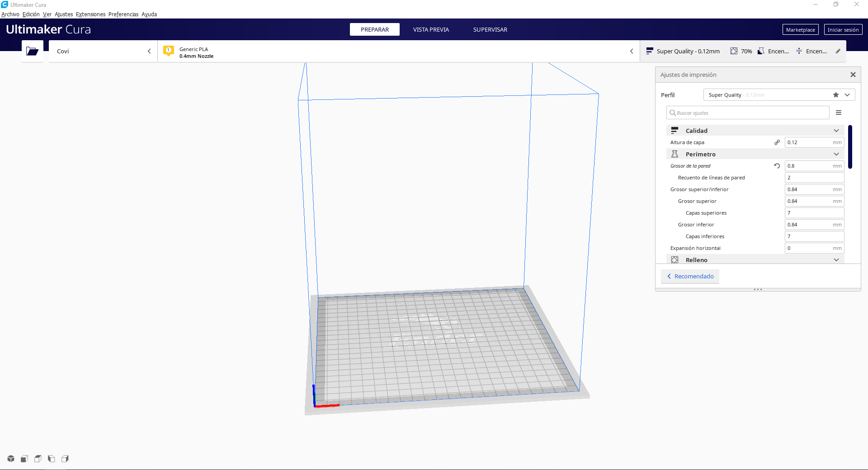Click the 70% infill icon in summary bar
This screenshot has height=470, width=868.
[x=734, y=51]
